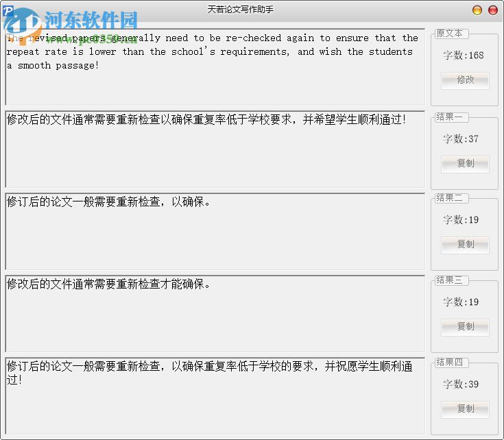This screenshot has height=440, width=504.
Task: Click the 结果四 text box ending 顺利通过
Action: [215, 395]
